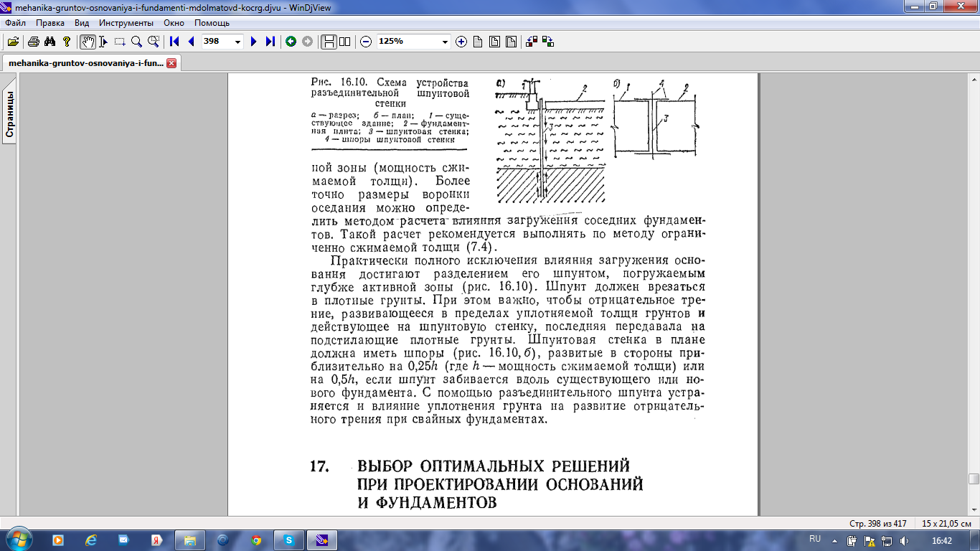Click the volume speaker tray icon
The width and height of the screenshot is (980, 551).
click(x=905, y=540)
